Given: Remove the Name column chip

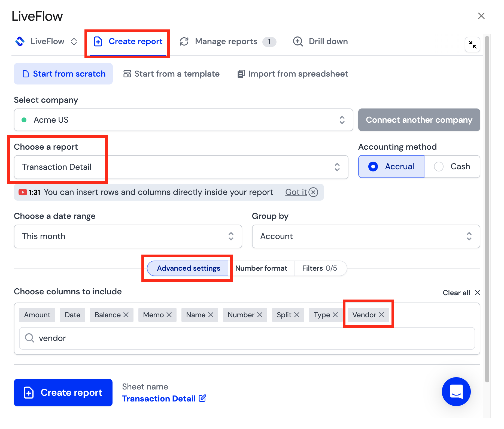Looking at the screenshot, I should pyautogui.click(x=211, y=315).
